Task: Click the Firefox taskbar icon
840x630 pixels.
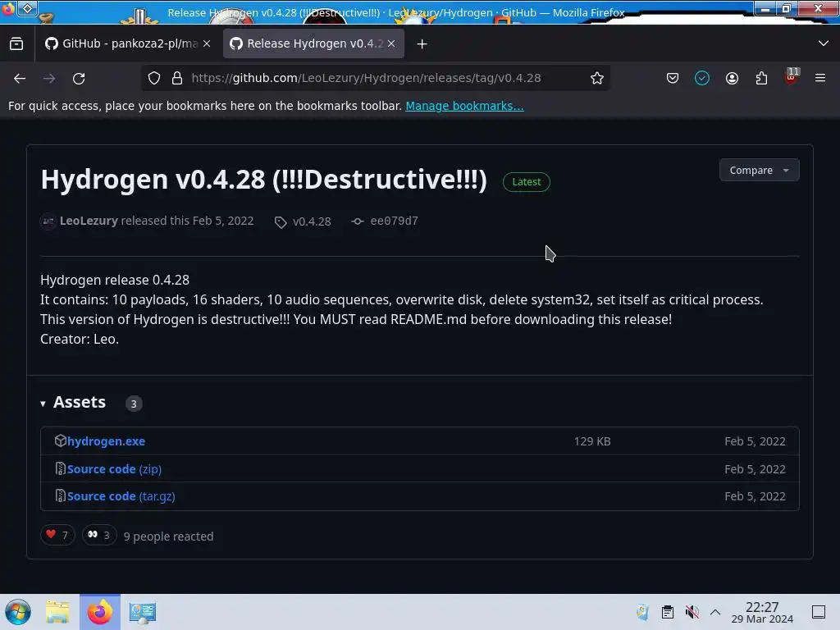Action: click(x=100, y=612)
